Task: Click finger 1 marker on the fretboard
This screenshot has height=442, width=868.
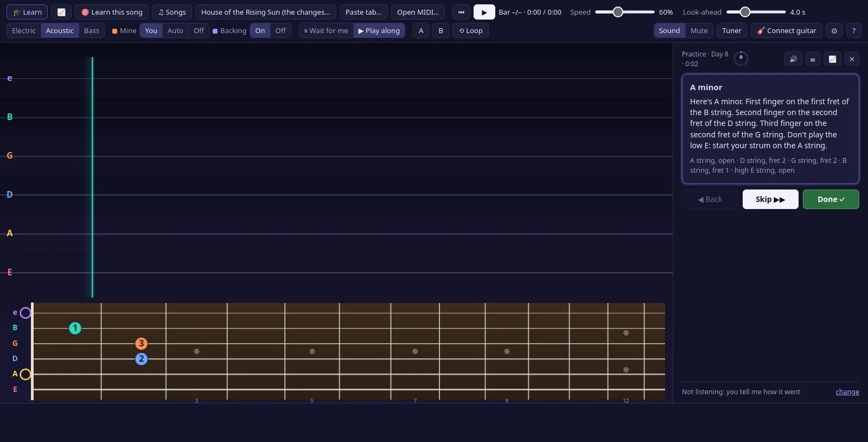Action: tap(75, 328)
